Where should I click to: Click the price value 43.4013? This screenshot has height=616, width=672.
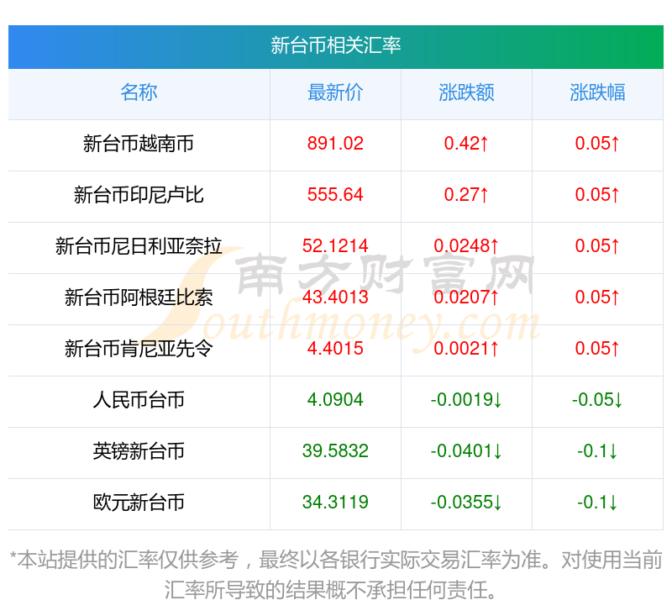pyautogui.click(x=335, y=297)
